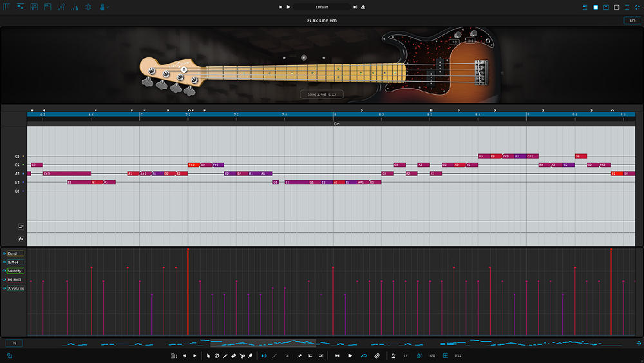The height and width of the screenshot is (363, 644).
Task: Select the scissors split tool
Action: click(241, 356)
